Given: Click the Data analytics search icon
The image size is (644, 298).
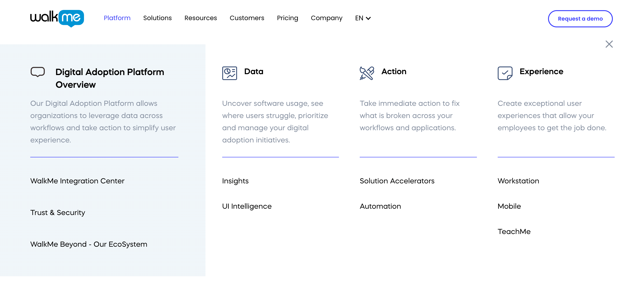Looking at the screenshot, I should (229, 73).
